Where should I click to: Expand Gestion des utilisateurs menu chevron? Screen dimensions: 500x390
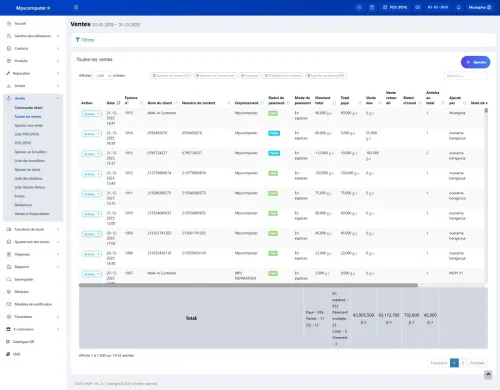tap(58, 36)
